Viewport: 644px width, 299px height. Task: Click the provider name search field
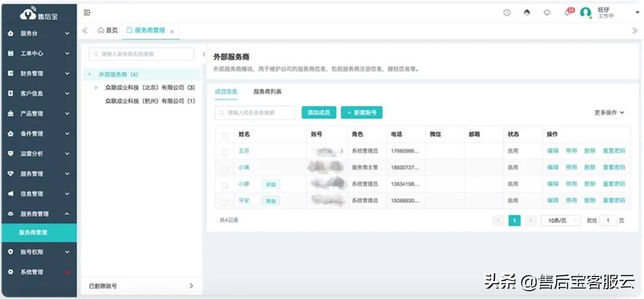[x=142, y=54]
